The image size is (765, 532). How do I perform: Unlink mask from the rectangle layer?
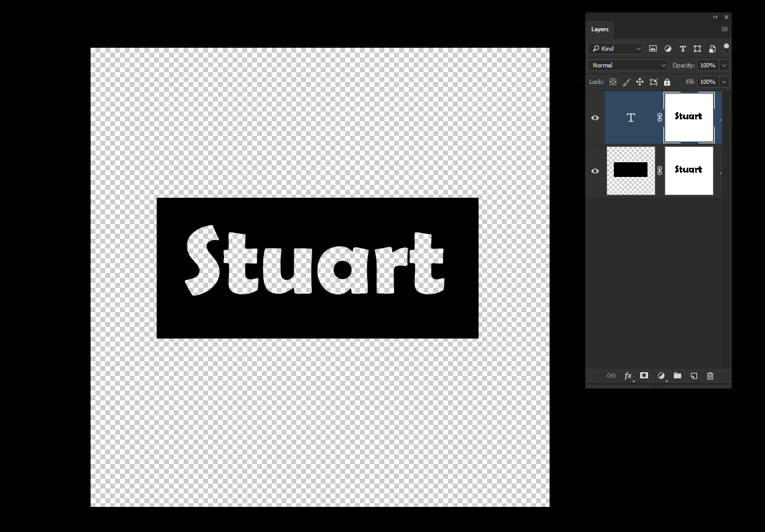[660, 171]
